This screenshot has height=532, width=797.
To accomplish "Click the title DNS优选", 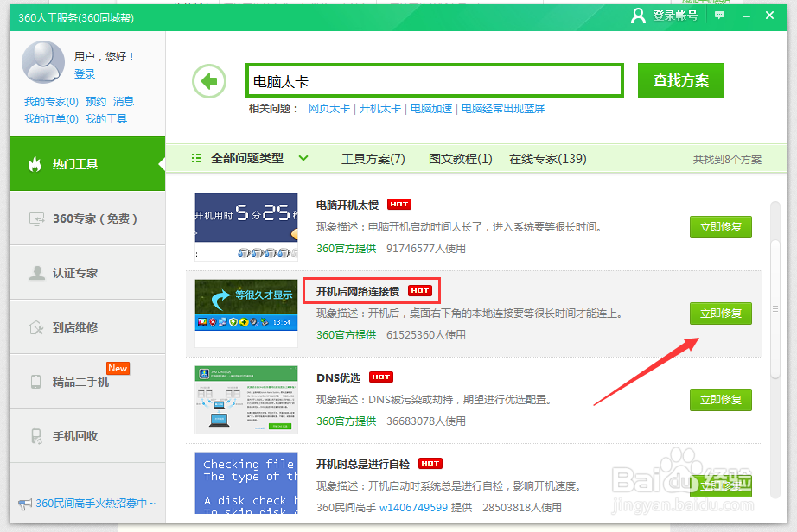I will pos(338,377).
